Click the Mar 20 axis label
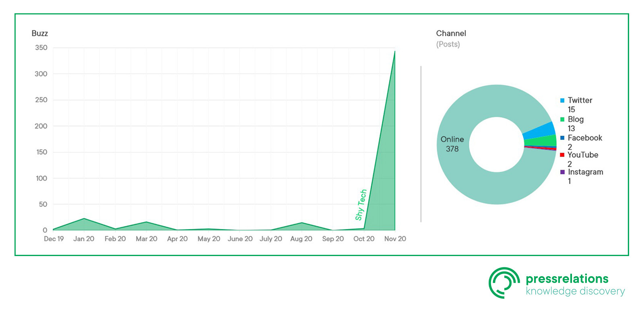This screenshot has width=644, height=310. pos(147,239)
